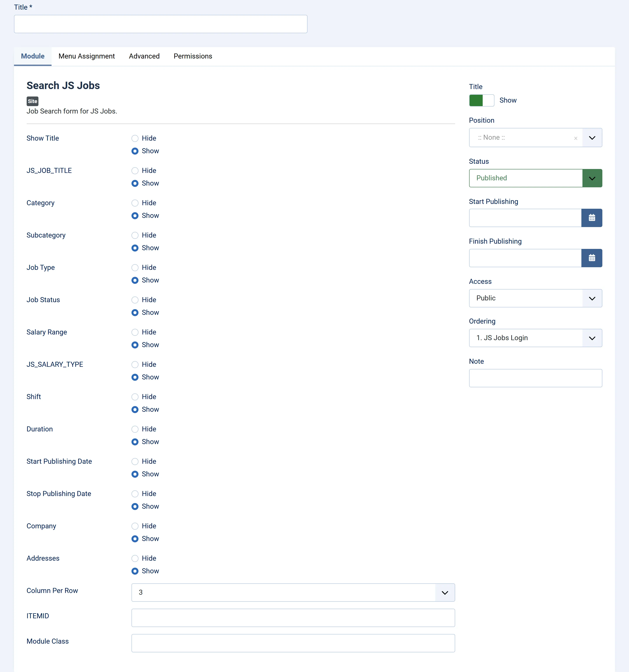Viewport: 629px width, 672px height.
Task: Focus the module Title input field
Action: click(161, 24)
